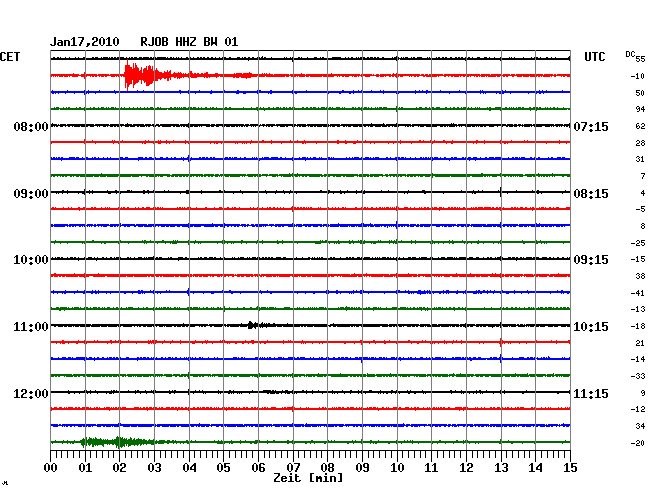Select the DC offset value -10
650x494 pixels.
[638, 76]
